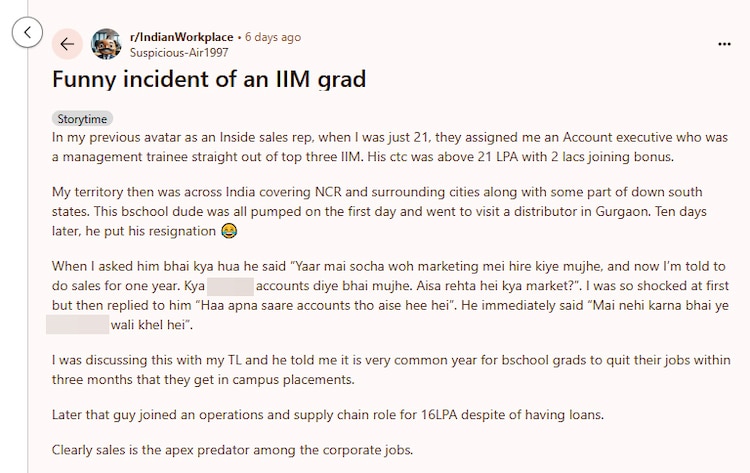Viewport: 750px width, 473px height.
Task: Click the '6 days ago' timestamp
Action: [272, 37]
